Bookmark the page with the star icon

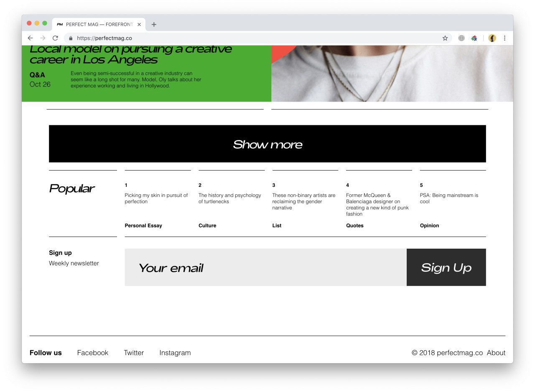(445, 38)
